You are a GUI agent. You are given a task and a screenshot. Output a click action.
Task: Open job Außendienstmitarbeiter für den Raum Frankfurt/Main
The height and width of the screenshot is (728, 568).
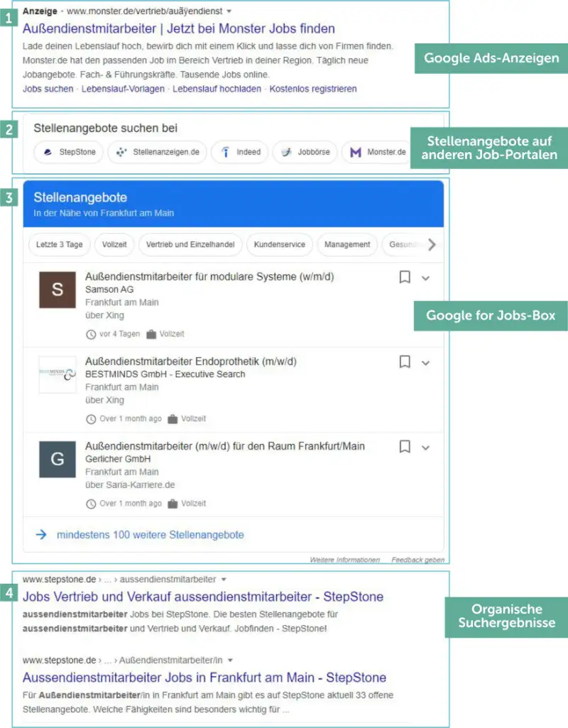225,446
